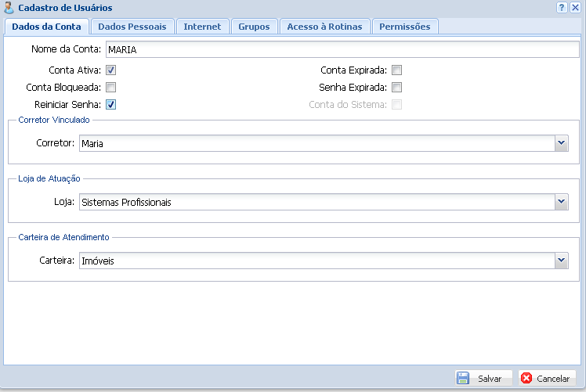Switch to the Dados Pessoais tab
Viewport: 586px width, 392px height.
[x=132, y=27]
